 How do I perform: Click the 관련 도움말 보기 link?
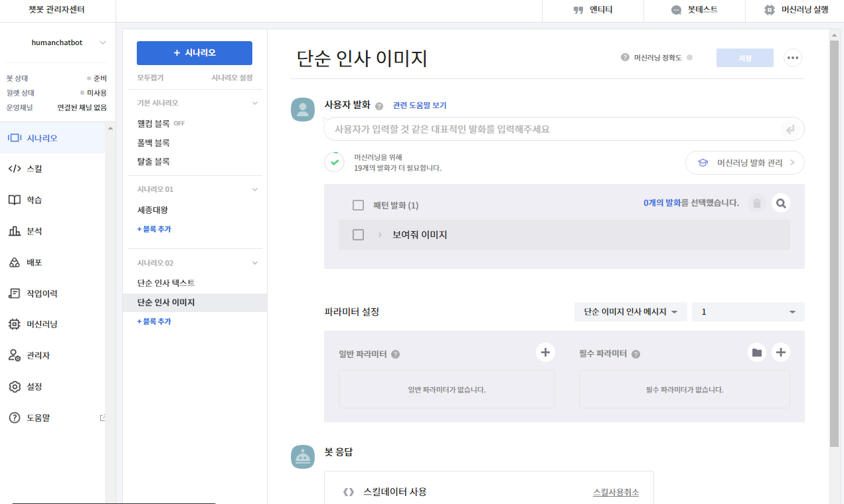(x=420, y=106)
